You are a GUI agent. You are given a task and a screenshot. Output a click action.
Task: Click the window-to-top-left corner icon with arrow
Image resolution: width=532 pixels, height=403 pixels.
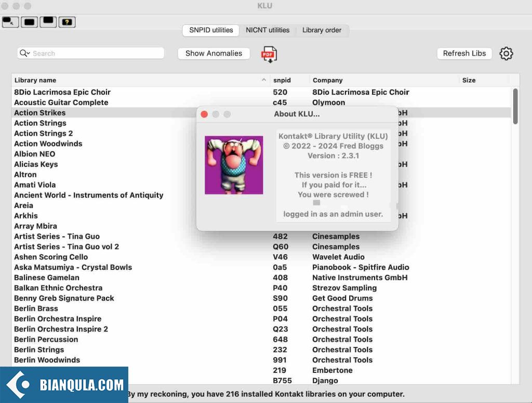coord(10,22)
